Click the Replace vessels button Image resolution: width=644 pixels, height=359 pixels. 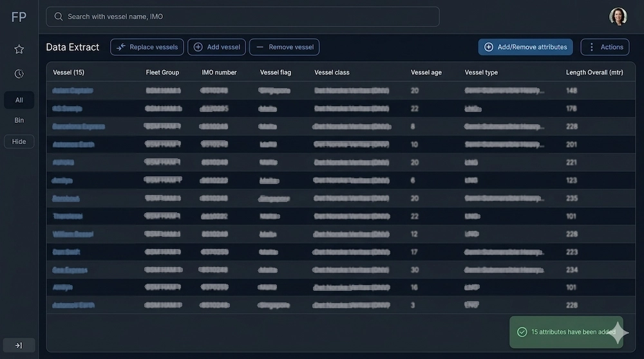point(147,47)
